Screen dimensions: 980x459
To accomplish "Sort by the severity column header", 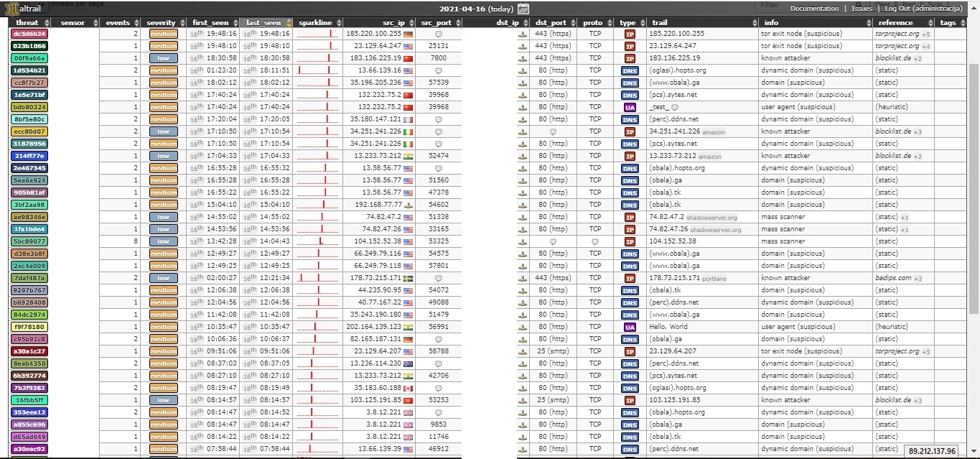I will click(163, 23).
